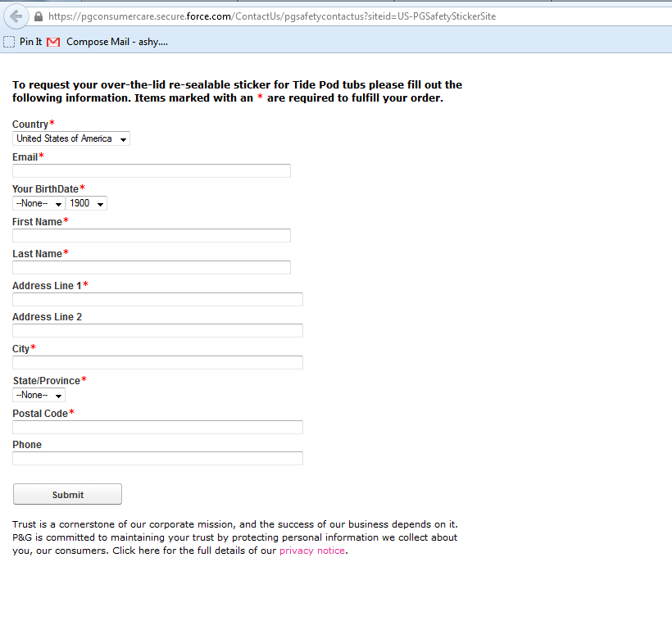Click the First Name input field
The width and height of the screenshot is (672, 630).
click(x=152, y=235)
